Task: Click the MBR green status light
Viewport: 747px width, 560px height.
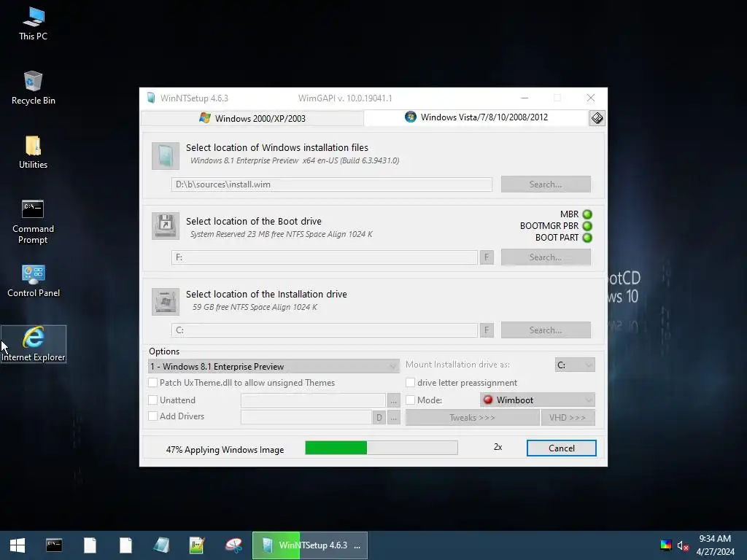Action: pos(587,214)
